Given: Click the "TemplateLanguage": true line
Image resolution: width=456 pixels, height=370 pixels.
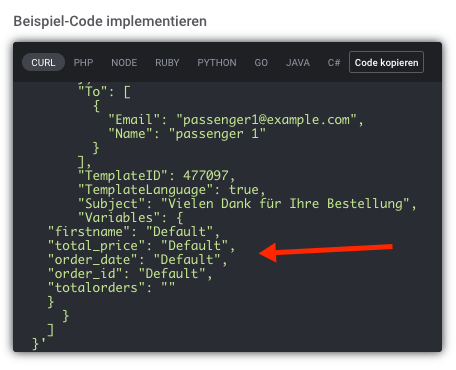Looking at the screenshot, I should [x=171, y=190].
